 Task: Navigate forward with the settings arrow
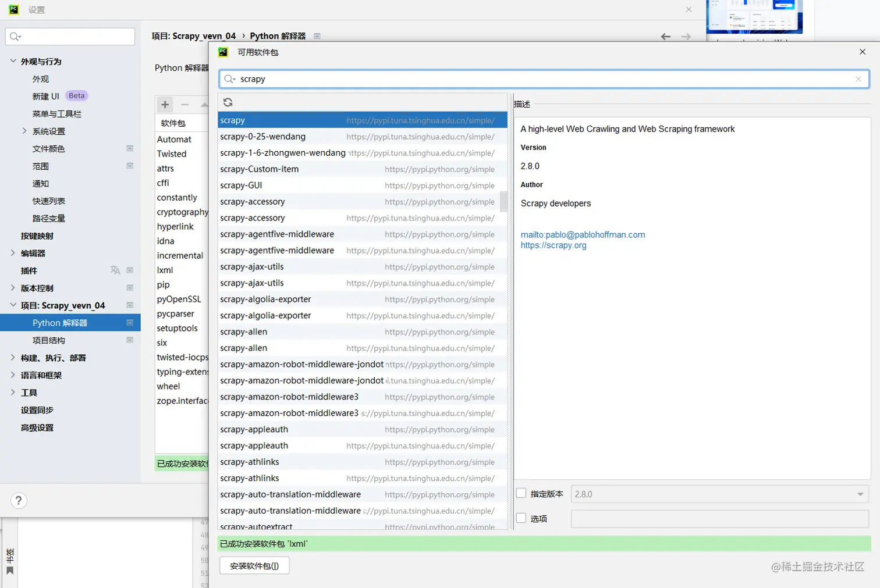686,37
